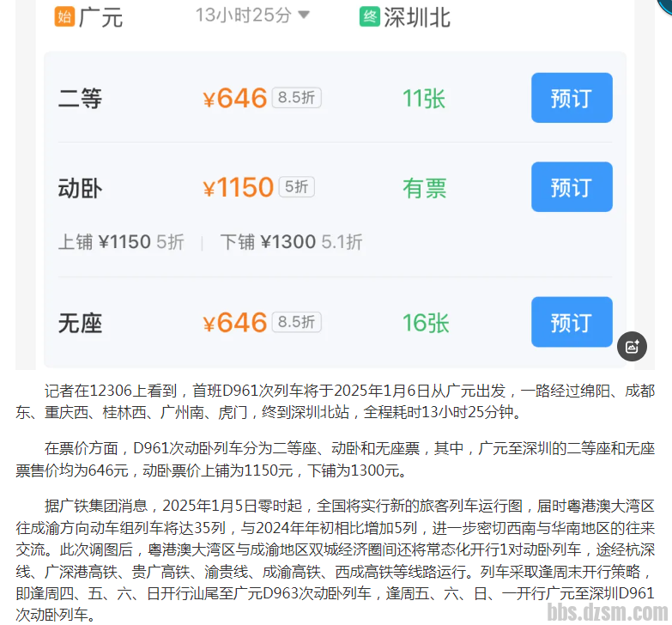
Task: Book the 二等 seat with 预订
Action: point(571,98)
